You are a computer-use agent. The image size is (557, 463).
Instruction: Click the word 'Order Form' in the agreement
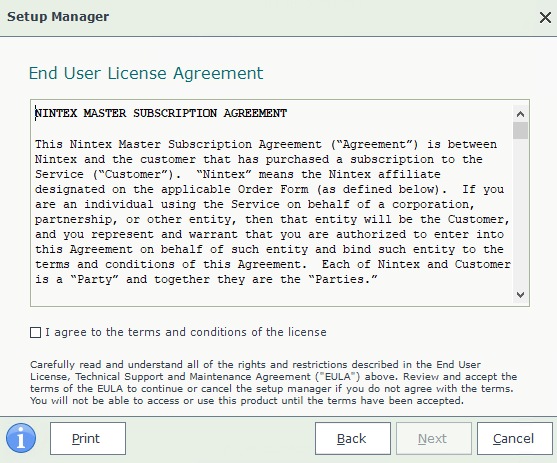coord(273,189)
